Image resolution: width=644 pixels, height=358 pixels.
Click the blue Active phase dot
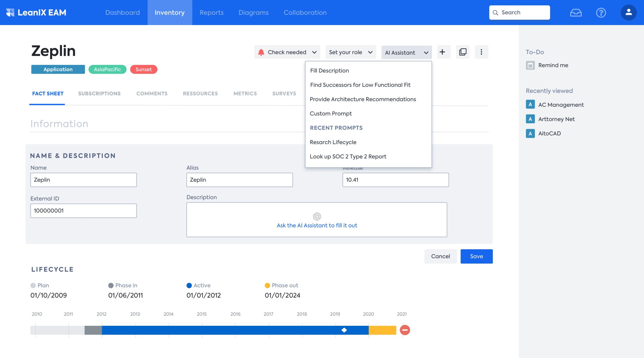tap(189, 285)
